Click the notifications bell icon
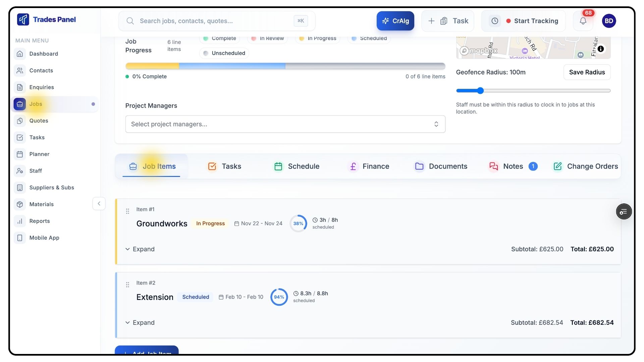644x362 pixels. pyautogui.click(x=583, y=21)
